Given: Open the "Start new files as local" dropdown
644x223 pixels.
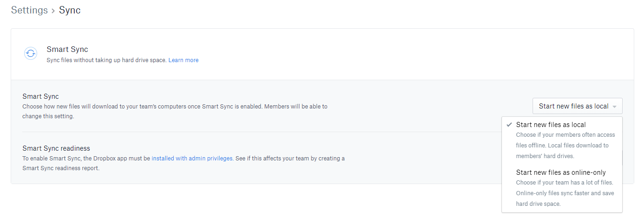Looking at the screenshot, I should coord(577,106).
